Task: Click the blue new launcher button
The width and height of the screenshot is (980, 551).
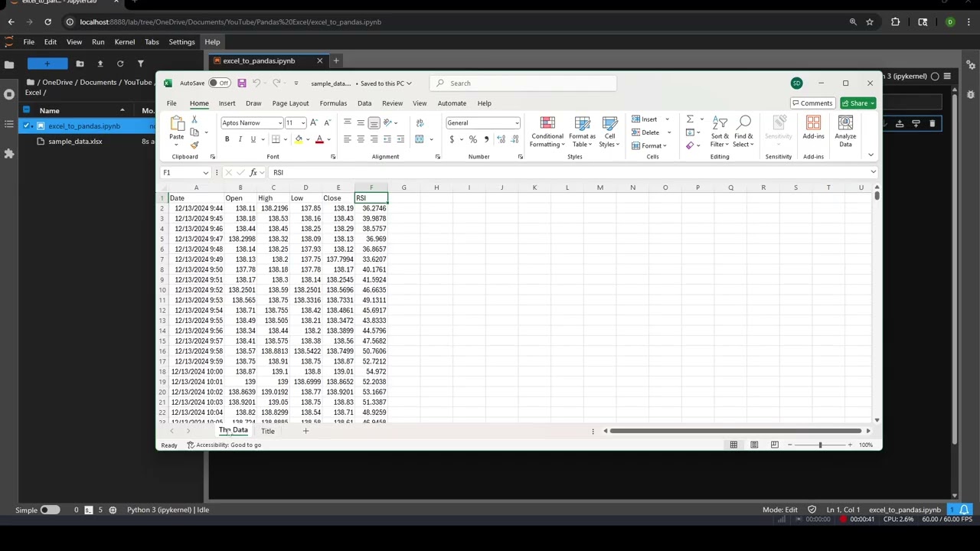Action: (x=47, y=64)
